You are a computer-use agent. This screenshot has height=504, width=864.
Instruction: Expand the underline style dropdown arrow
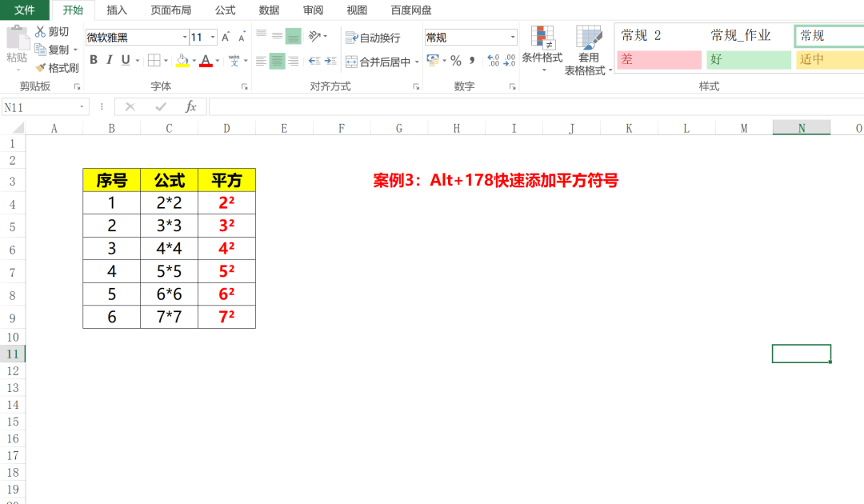click(138, 61)
